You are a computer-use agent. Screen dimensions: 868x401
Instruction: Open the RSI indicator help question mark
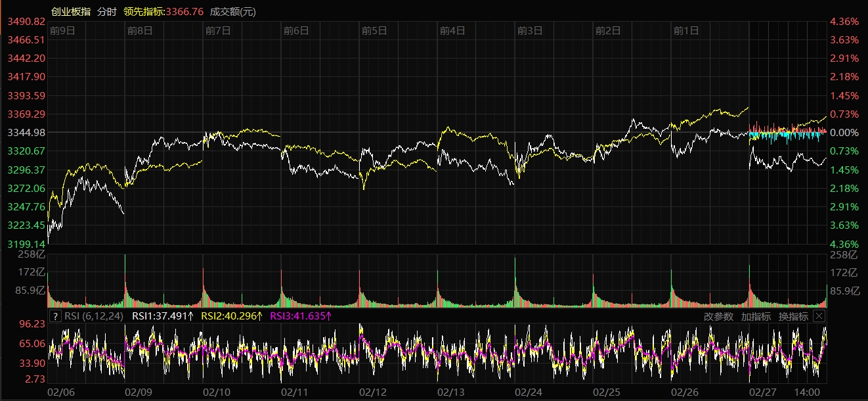pos(56,316)
